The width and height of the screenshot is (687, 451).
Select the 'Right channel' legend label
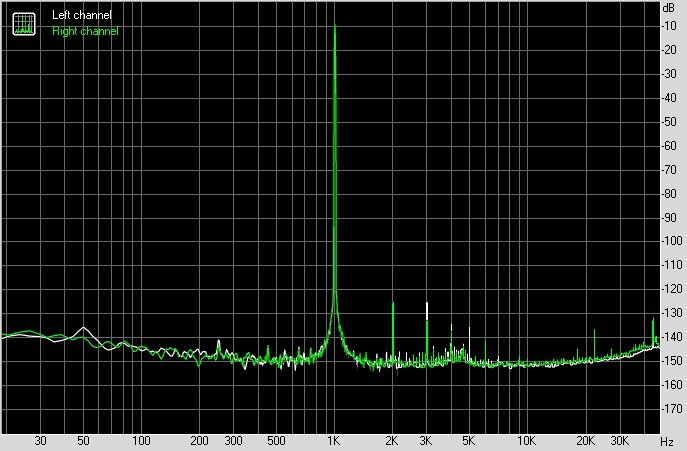[x=85, y=31]
